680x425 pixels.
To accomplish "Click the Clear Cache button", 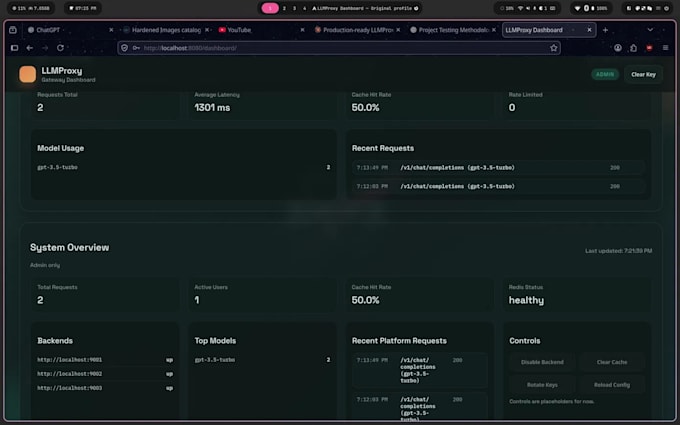I will pos(611,362).
